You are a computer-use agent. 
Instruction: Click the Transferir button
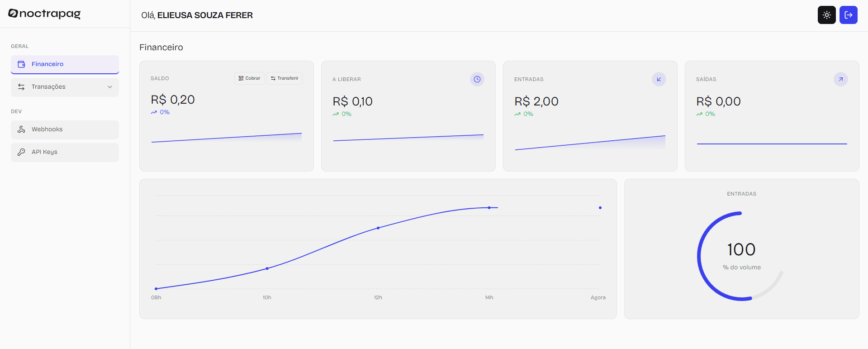click(285, 78)
